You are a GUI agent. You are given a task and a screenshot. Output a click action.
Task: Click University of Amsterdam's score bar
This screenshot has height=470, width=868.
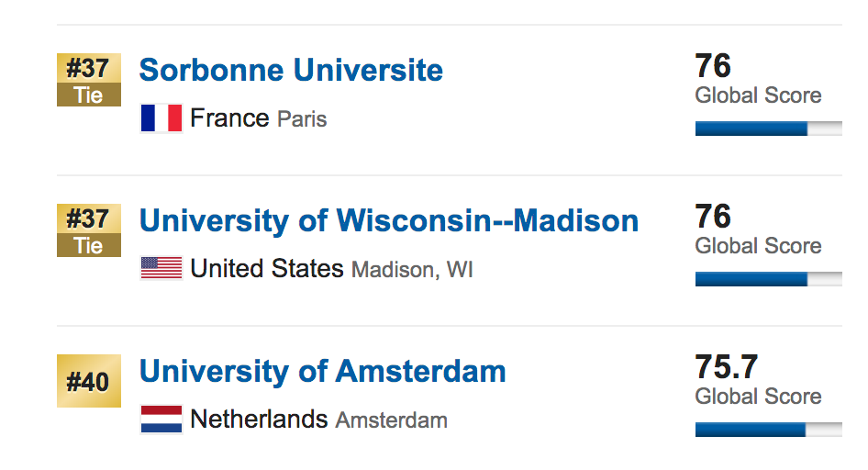click(x=768, y=430)
